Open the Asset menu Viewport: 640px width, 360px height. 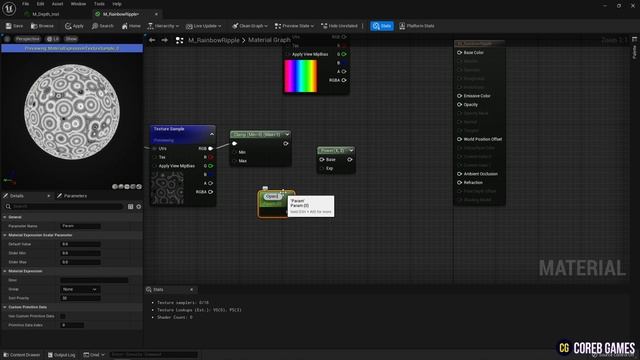click(57, 4)
